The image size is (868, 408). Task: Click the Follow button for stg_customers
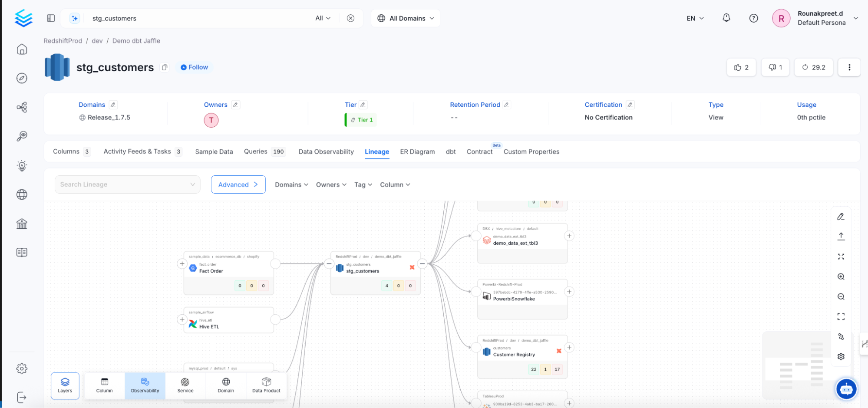coord(194,67)
